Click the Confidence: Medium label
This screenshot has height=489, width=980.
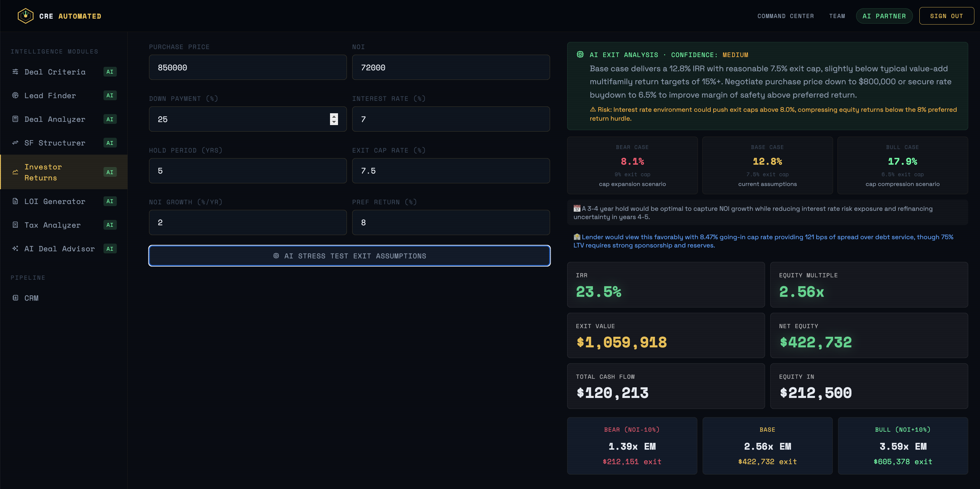click(709, 55)
